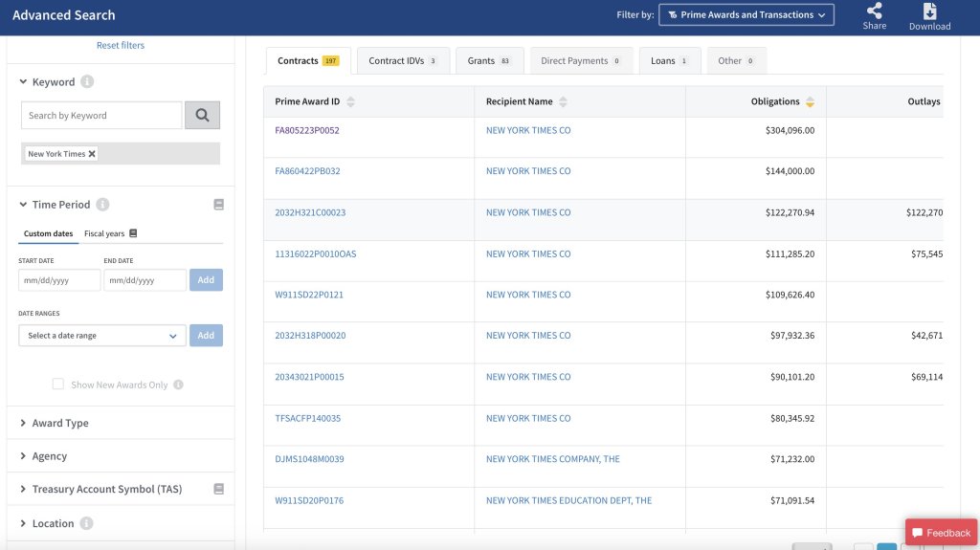Open award FA805223P0052 link
Screen dimensions: 980x550
pyautogui.click(x=307, y=130)
